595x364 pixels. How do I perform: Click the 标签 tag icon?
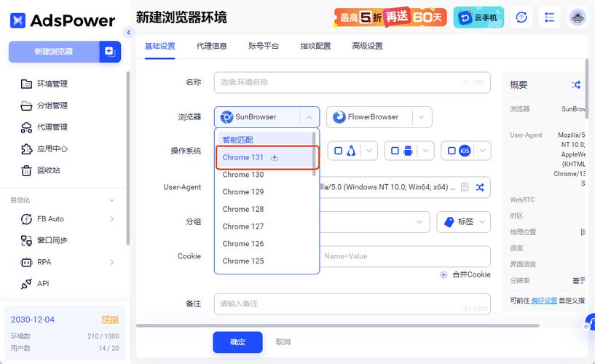click(x=449, y=222)
